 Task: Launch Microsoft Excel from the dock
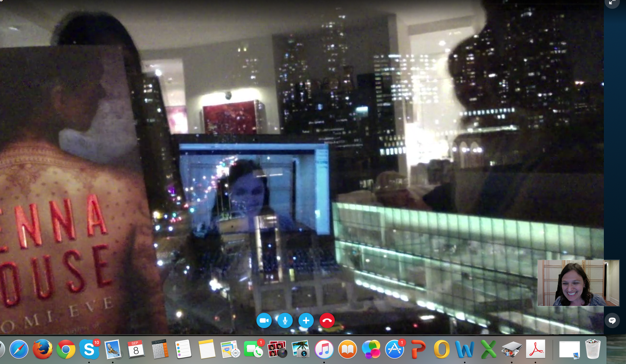click(488, 349)
